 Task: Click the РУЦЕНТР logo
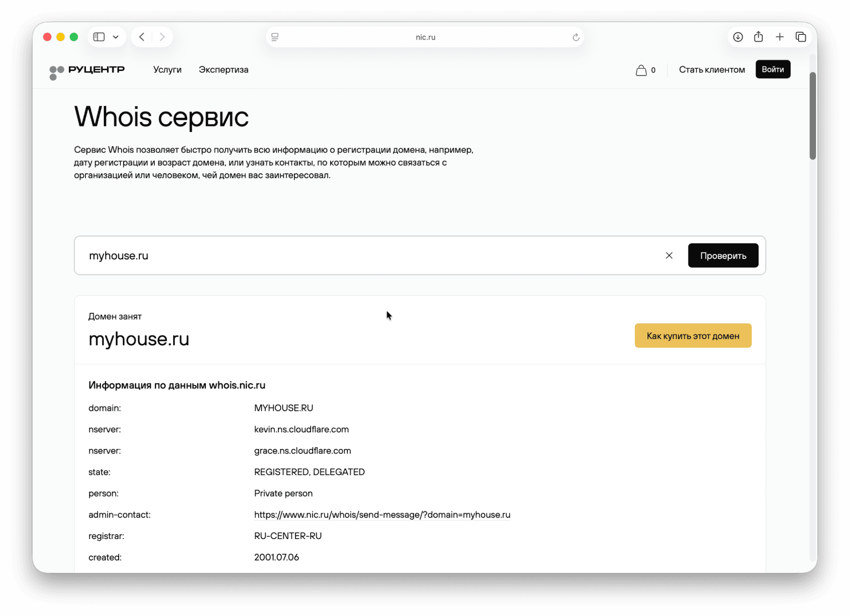87,71
